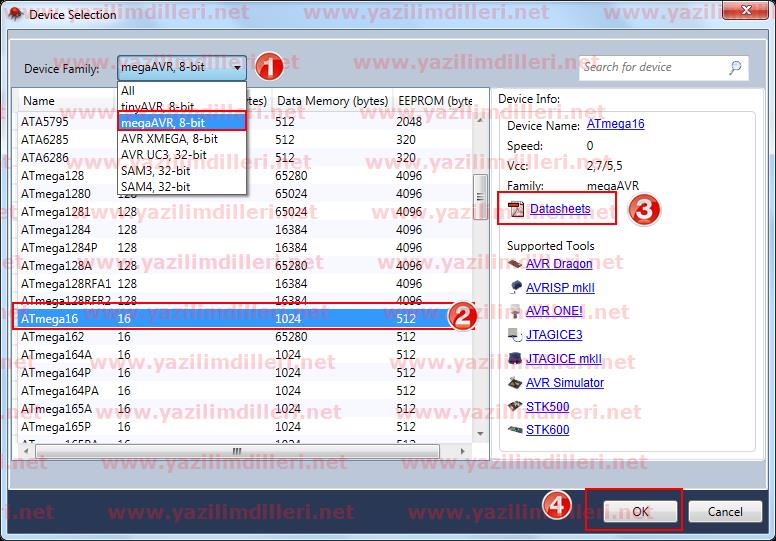The image size is (776, 541).
Task: Click the search magnifier icon
Action: 735,68
